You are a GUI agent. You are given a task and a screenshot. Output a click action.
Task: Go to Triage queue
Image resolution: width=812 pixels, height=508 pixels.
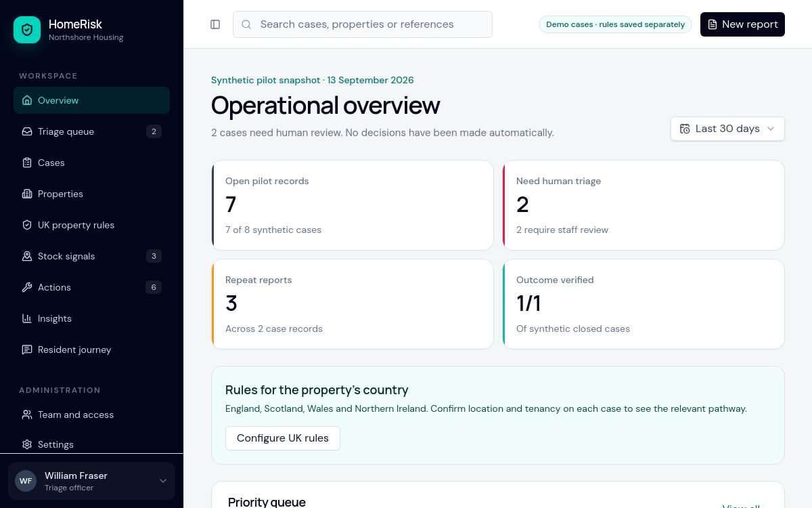(91, 131)
